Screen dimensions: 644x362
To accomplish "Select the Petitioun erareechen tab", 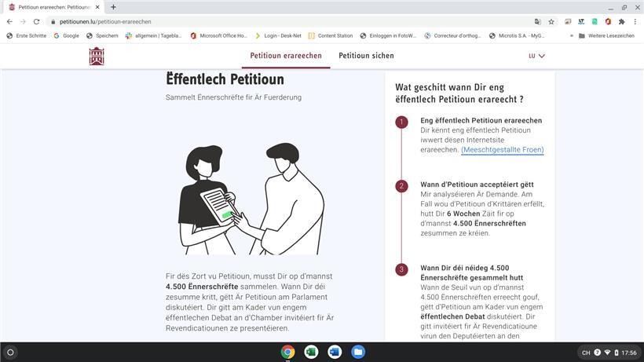I will pyautogui.click(x=286, y=56).
